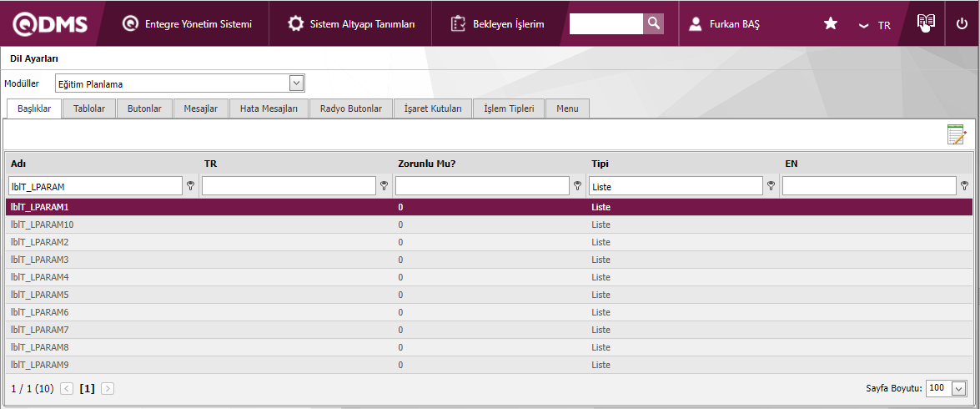Select the lblT_LPARAM5 row
This screenshot has width=980, height=409.
click(x=40, y=295)
